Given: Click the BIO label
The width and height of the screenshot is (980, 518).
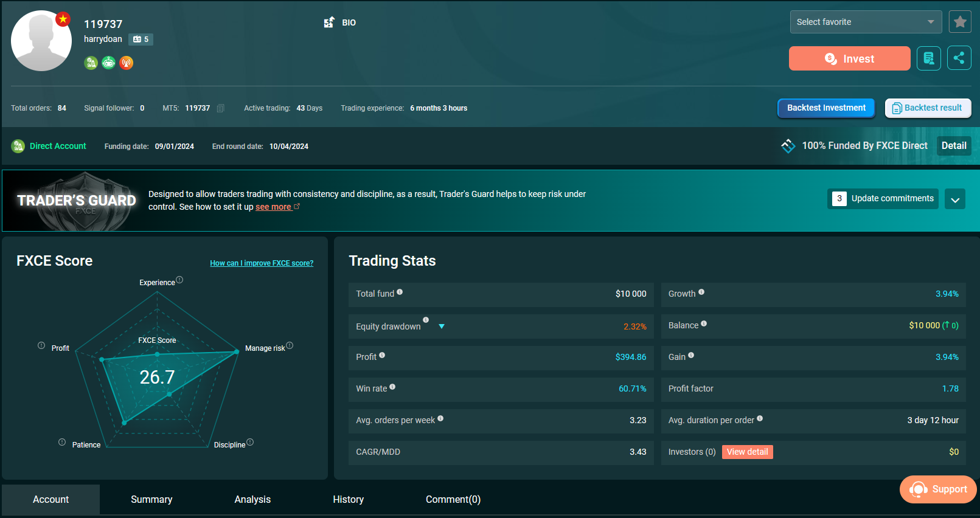Looking at the screenshot, I should 349,22.
